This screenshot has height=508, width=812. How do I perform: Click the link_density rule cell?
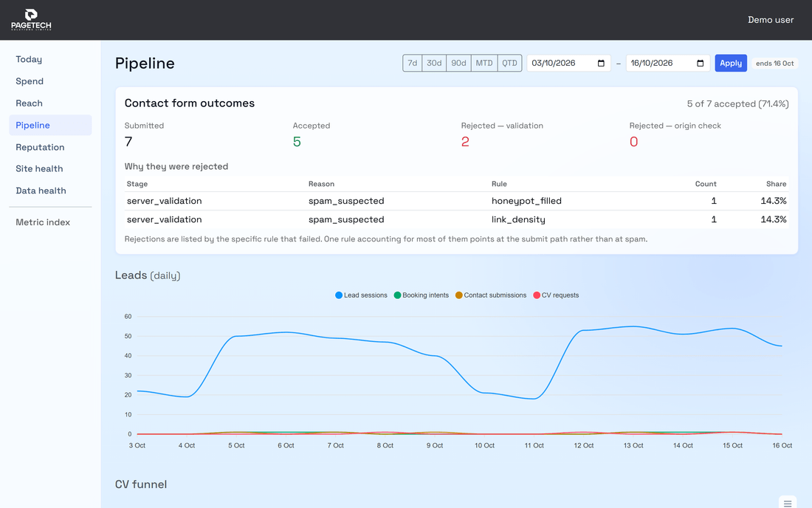click(x=518, y=219)
